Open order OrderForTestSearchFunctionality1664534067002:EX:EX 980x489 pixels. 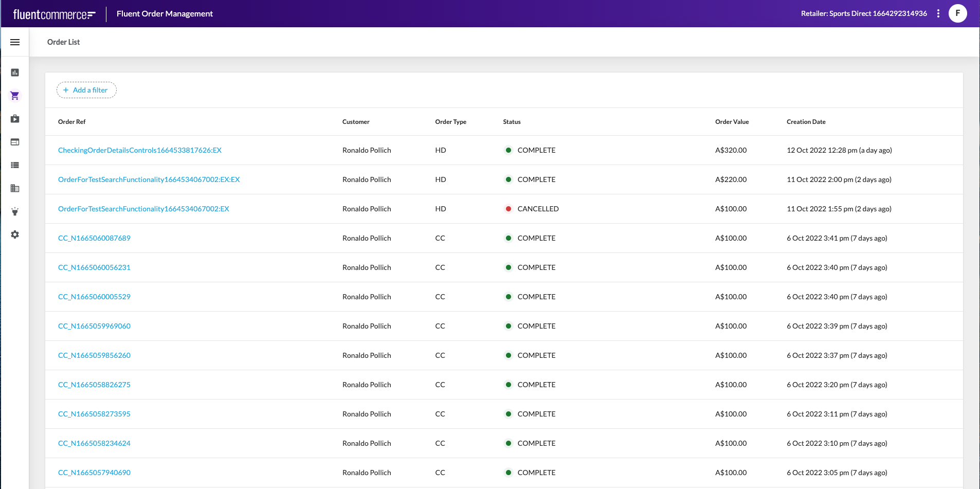(149, 179)
